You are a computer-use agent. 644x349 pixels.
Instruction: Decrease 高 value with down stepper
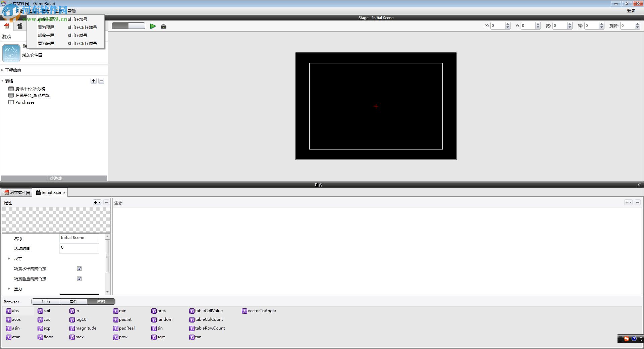tap(602, 28)
